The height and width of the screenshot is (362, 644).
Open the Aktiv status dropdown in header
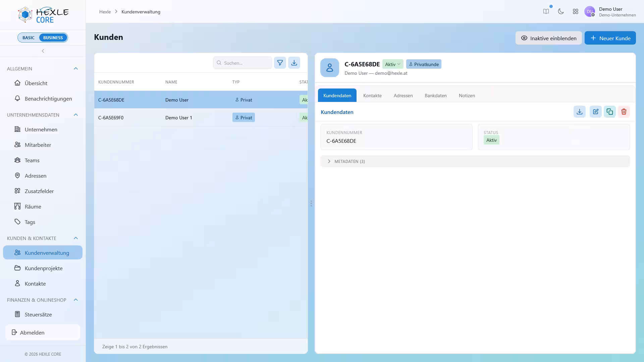(x=393, y=64)
